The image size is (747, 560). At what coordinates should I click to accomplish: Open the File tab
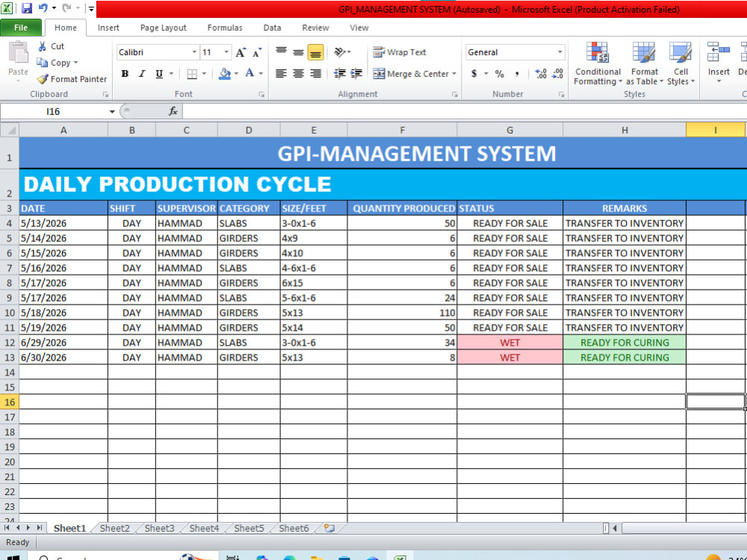pyautogui.click(x=21, y=28)
